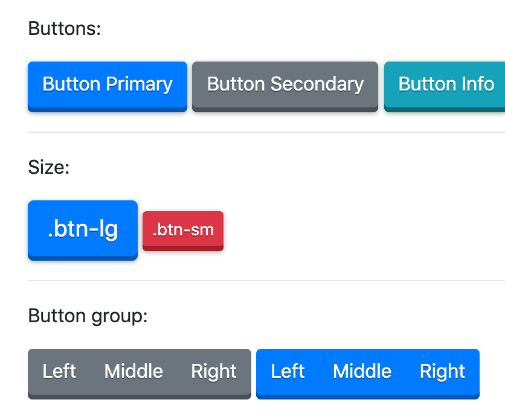Click the "Buttons:" heading text
Viewport: 505px width, 420px height.
pyautogui.click(x=65, y=28)
